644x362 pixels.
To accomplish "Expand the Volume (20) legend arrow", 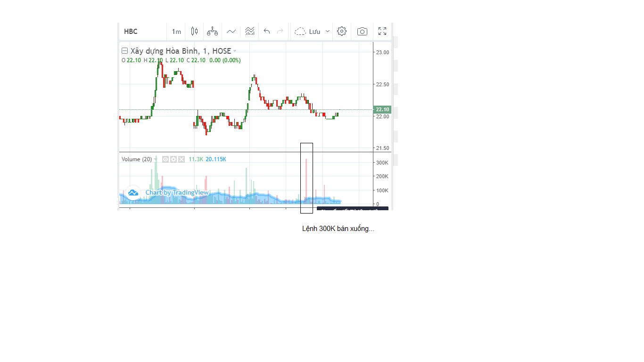I will pyautogui.click(x=156, y=159).
